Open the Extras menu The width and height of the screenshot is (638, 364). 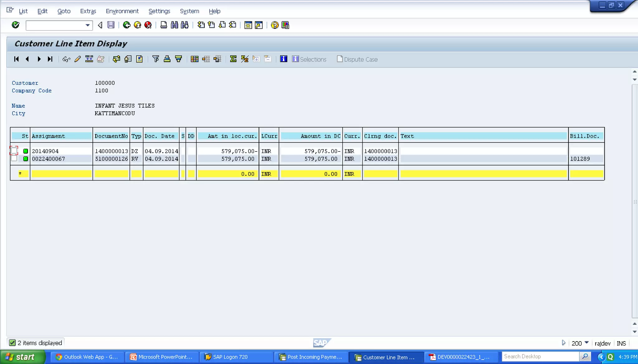click(x=88, y=11)
